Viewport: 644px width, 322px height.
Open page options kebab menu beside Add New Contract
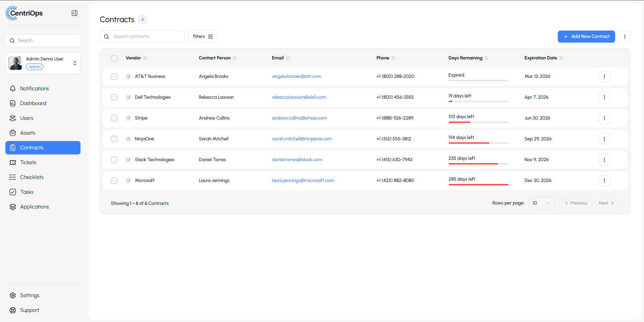click(625, 37)
